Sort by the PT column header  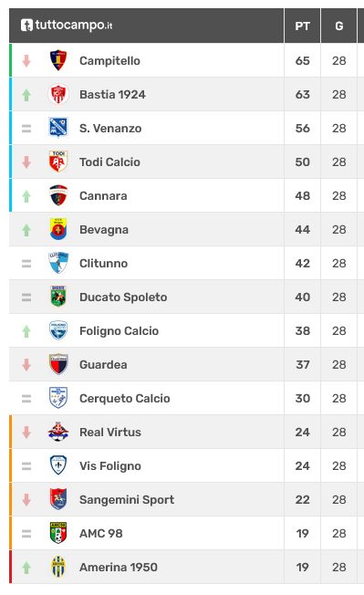302,26
